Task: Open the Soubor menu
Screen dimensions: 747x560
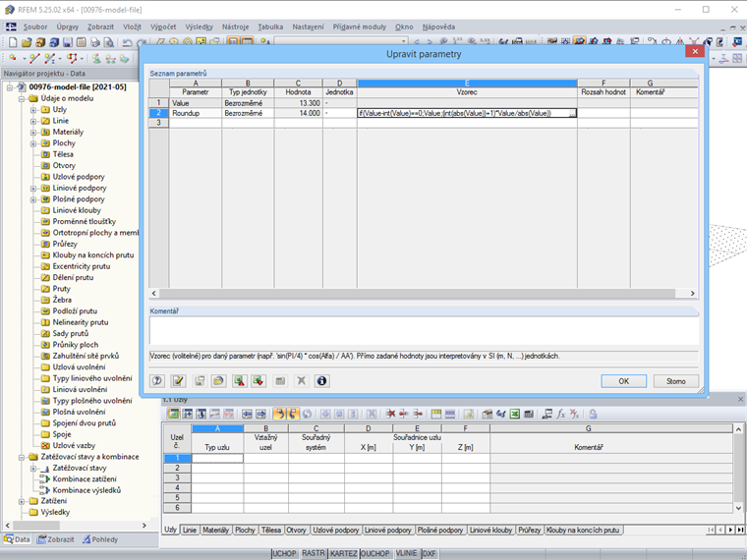Action: coord(35,28)
